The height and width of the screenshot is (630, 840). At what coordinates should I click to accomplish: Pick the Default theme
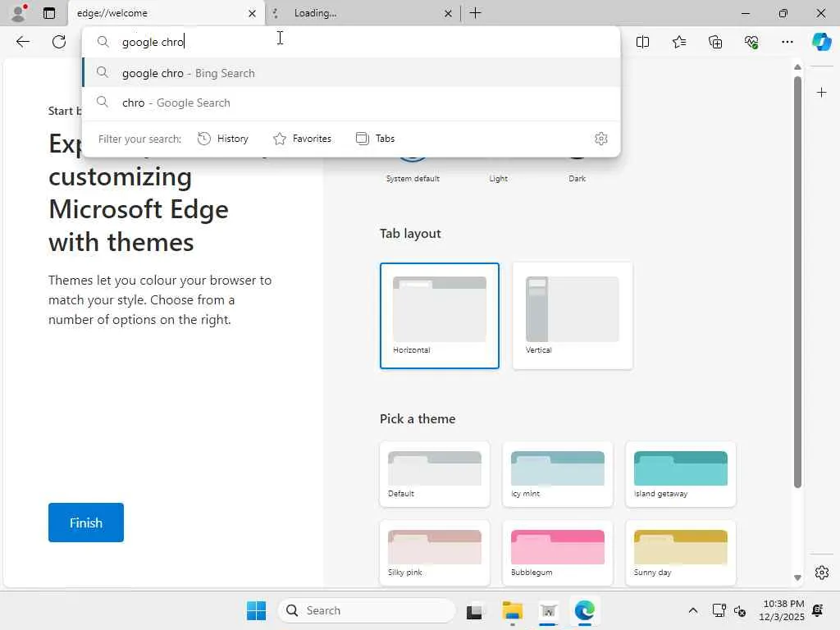(x=435, y=474)
